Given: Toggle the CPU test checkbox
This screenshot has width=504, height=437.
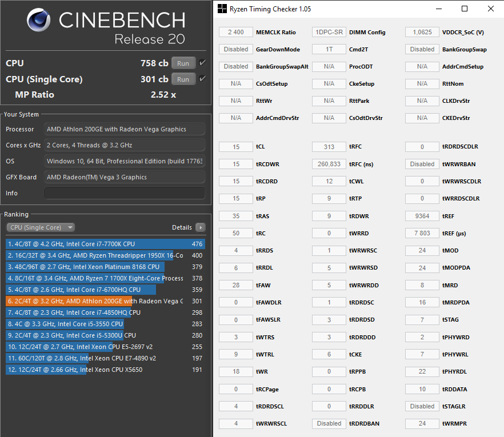Looking at the screenshot, I should (x=202, y=63).
